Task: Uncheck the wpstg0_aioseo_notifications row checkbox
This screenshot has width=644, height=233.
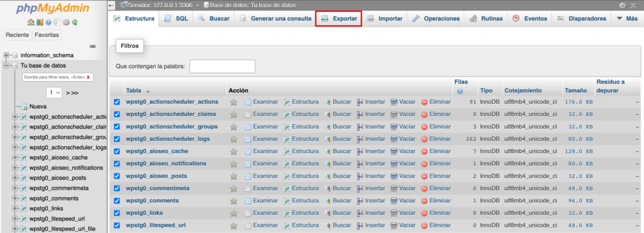Action: click(x=116, y=164)
